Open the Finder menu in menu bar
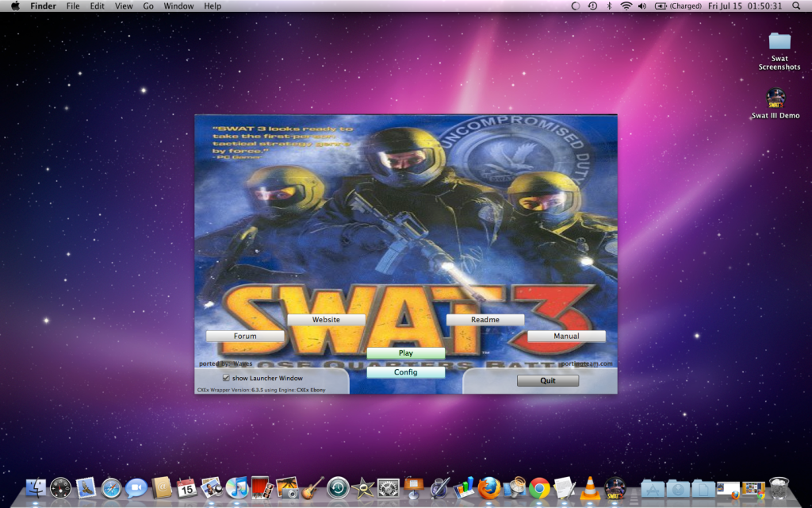The image size is (812, 508). (43, 6)
